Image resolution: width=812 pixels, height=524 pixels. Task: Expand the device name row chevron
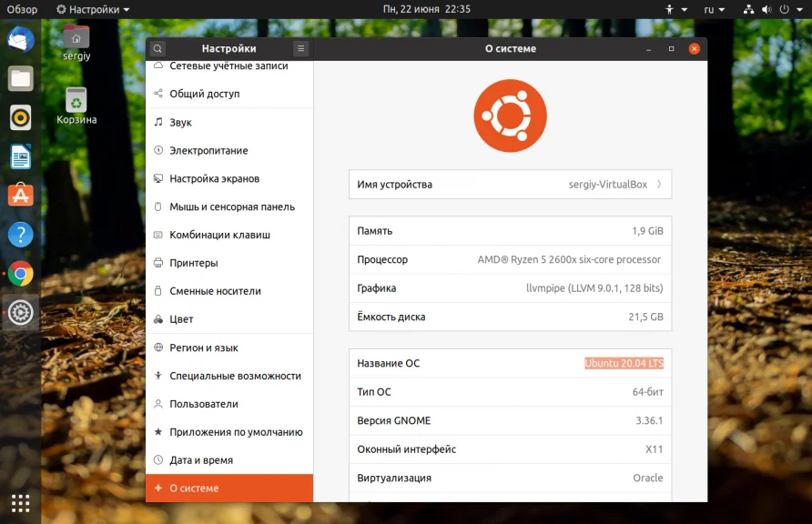tap(659, 184)
